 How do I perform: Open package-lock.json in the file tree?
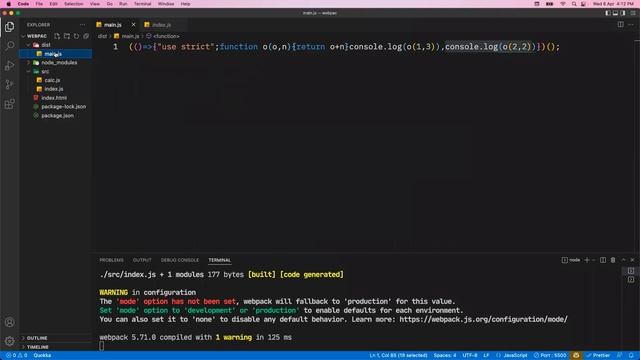63,107
